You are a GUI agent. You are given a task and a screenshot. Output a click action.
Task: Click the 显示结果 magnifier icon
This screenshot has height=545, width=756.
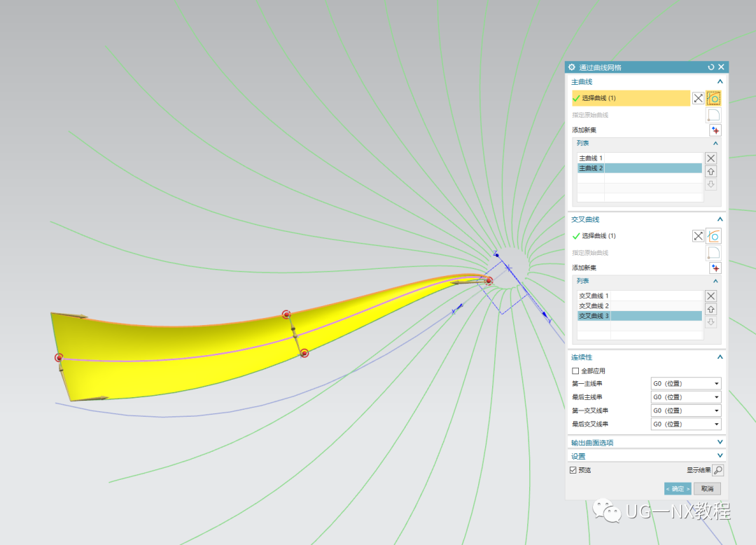(x=718, y=470)
